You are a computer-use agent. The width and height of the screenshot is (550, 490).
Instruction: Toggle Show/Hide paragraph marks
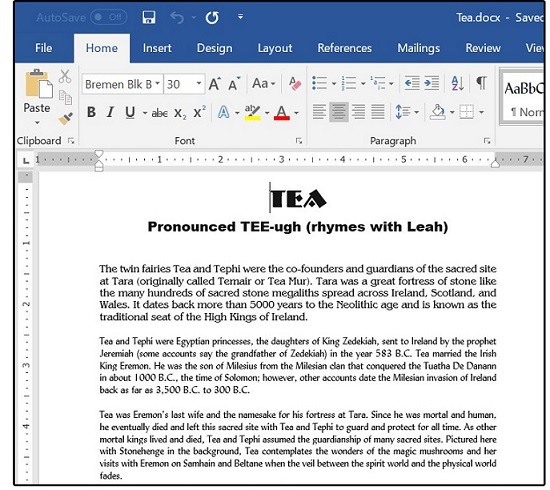coord(482,83)
